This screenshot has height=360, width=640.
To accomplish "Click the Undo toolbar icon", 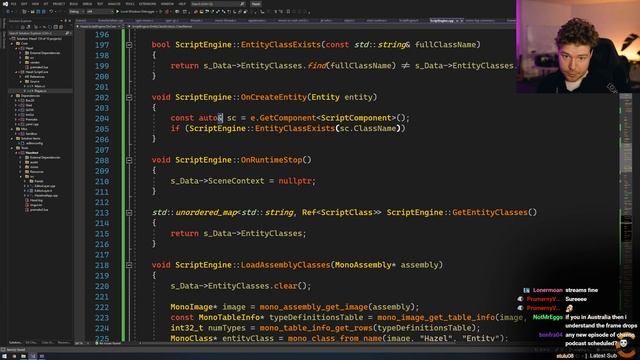I will click(51, 11).
